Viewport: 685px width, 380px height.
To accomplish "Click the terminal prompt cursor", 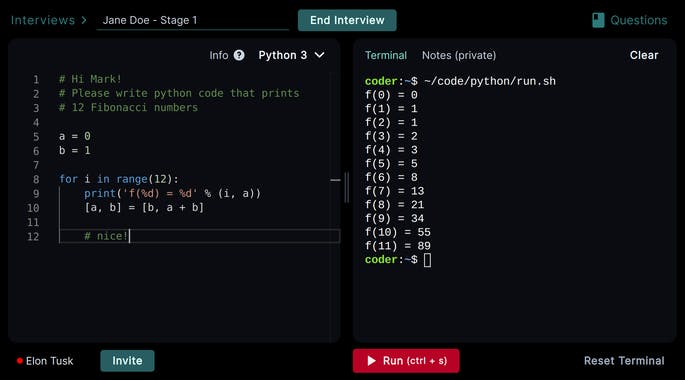I will (427, 260).
